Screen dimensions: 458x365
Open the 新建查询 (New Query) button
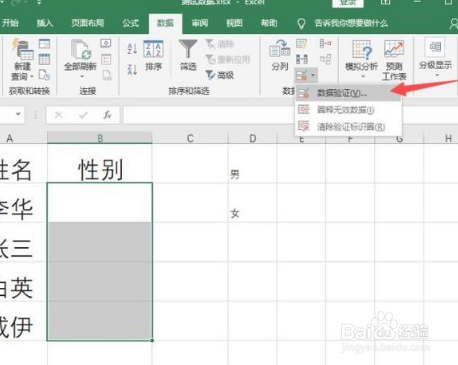23,60
